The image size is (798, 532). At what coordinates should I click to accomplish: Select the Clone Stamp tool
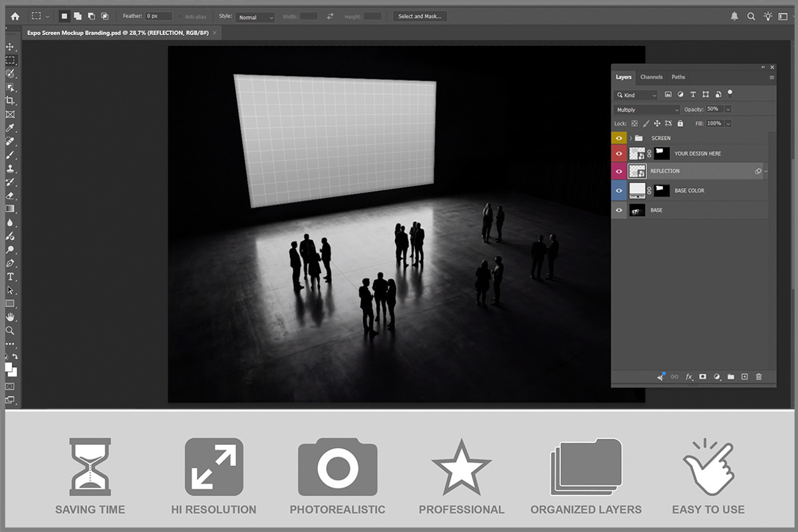tap(10, 168)
